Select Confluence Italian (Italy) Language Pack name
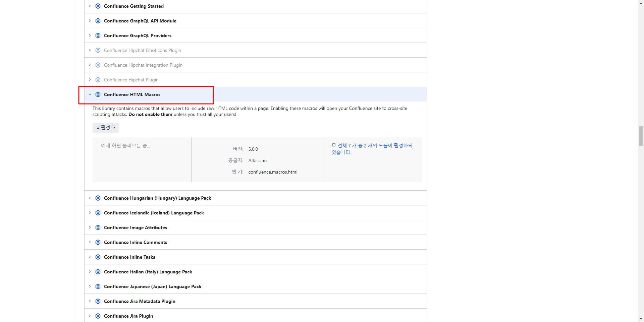 pos(148,272)
